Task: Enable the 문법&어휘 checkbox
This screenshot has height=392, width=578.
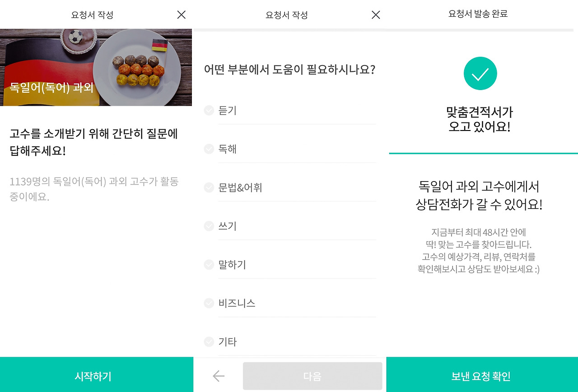Action: (x=208, y=187)
